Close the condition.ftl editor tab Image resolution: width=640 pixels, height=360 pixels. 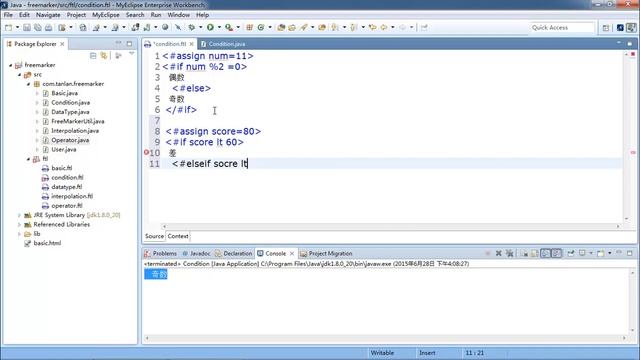[191, 44]
